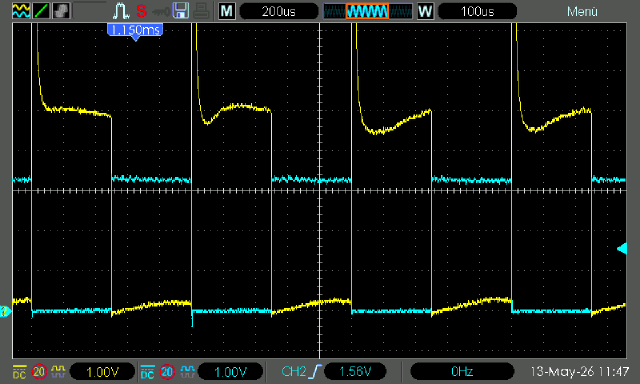640x384 pixels.
Task: Click the CH2 trigger source label
Action: point(293,371)
